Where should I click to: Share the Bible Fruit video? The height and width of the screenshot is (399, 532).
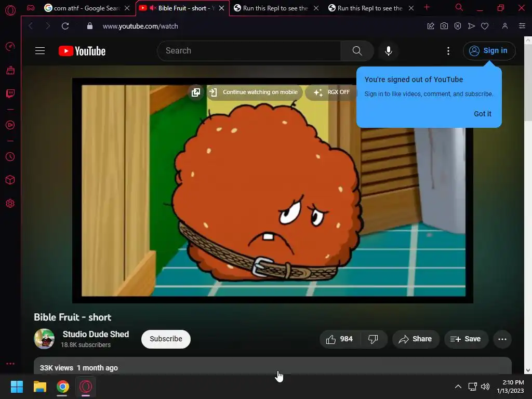coord(415,339)
